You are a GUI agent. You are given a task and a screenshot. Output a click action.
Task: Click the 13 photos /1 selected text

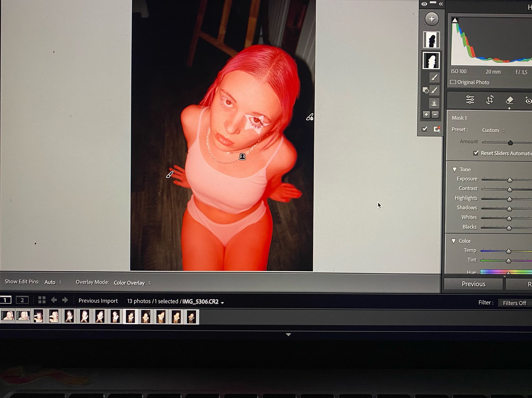pyautogui.click(x=153, y=301)
